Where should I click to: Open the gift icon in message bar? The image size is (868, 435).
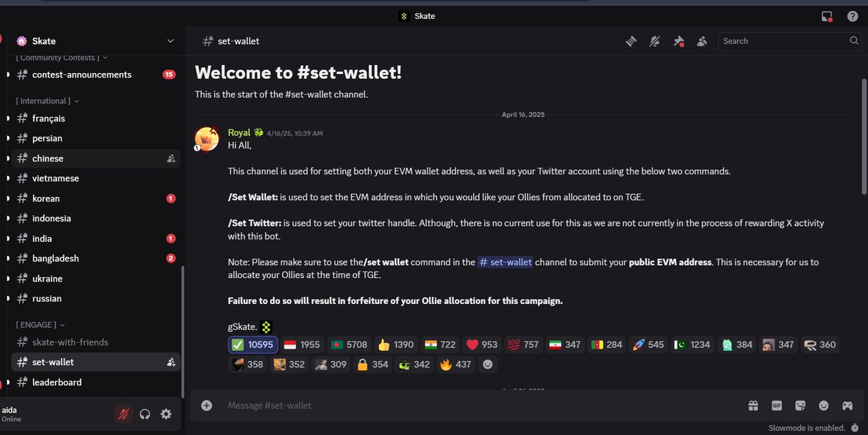[x=753, y=405]
